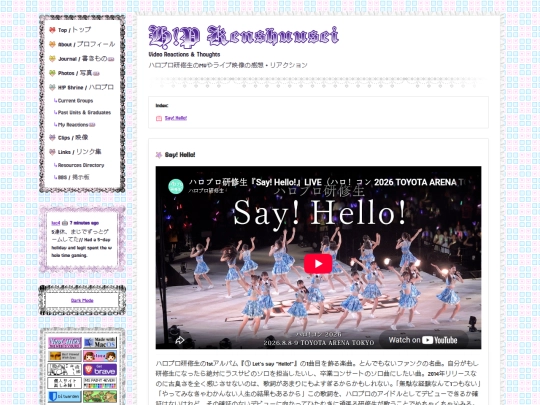Click the Say! Hello! overlay text in thumbnail
Viewport: 540px width, 405px height.
coord(320,214)
